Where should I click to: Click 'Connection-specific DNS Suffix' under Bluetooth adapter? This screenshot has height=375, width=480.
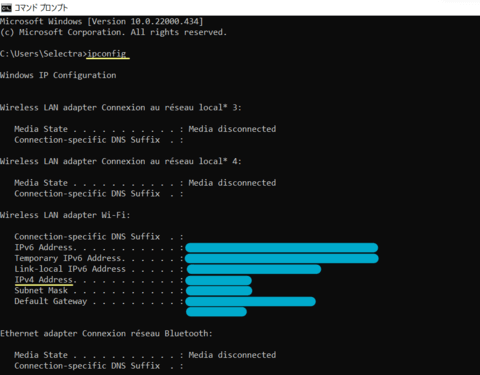(87, 366)
